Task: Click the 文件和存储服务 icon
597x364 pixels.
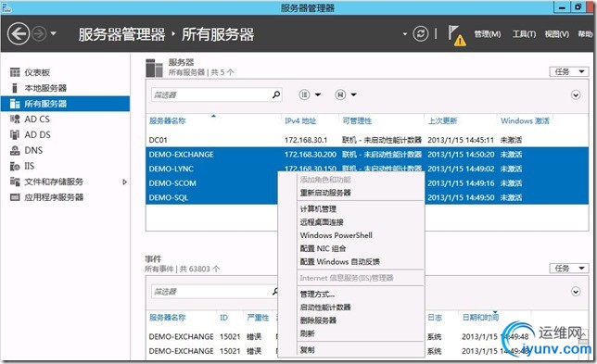Action: tap(15, 182)
